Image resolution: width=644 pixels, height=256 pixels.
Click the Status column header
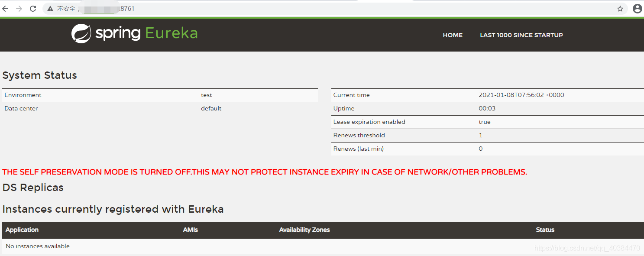[x=545, y=230]
